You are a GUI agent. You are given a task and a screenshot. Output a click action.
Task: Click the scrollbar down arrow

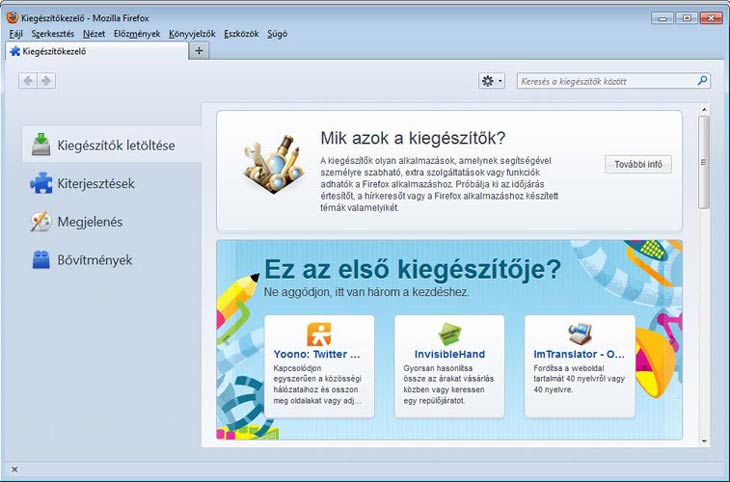pyautogui.click(x=704, y=441)
